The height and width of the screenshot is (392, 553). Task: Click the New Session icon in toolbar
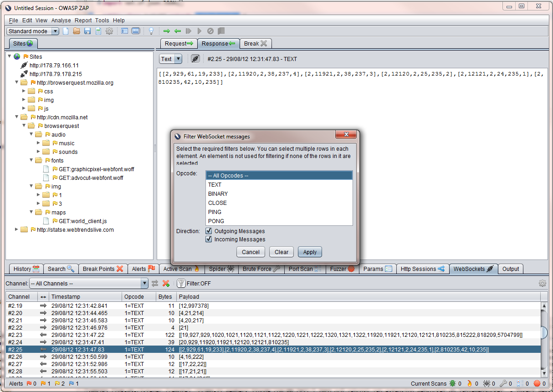66,31
